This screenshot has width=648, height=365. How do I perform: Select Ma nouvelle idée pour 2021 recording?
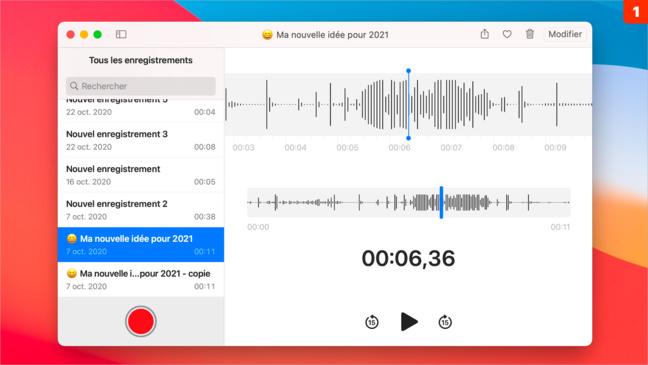coord(141,244)
